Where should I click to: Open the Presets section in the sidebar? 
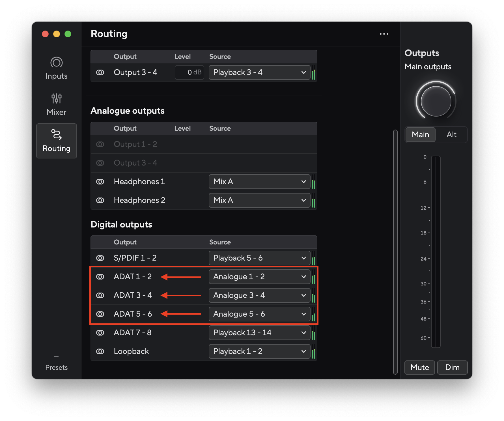point(56,363)
